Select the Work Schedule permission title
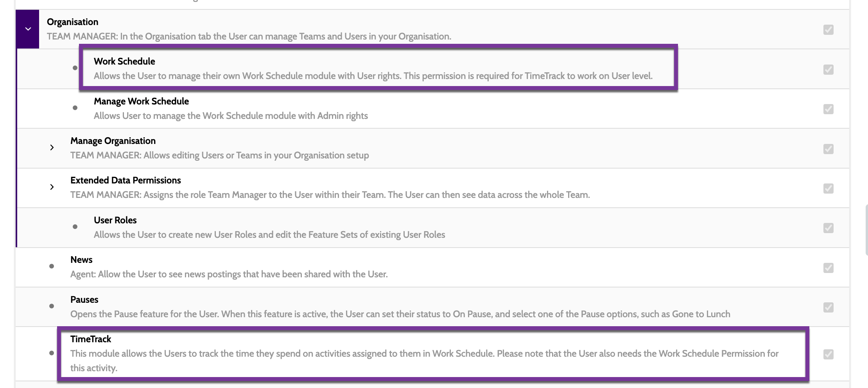The width and height of the screenshot is (868, 388). (x=124, y=61)
